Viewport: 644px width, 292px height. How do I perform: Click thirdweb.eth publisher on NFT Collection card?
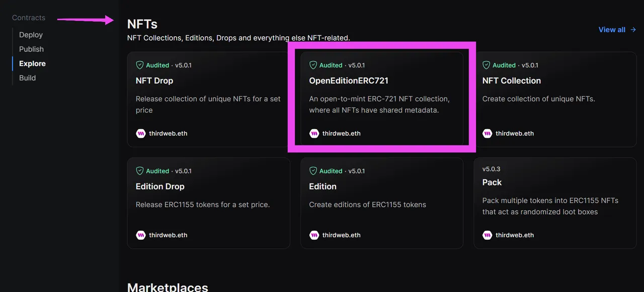[x=514, y=133]
